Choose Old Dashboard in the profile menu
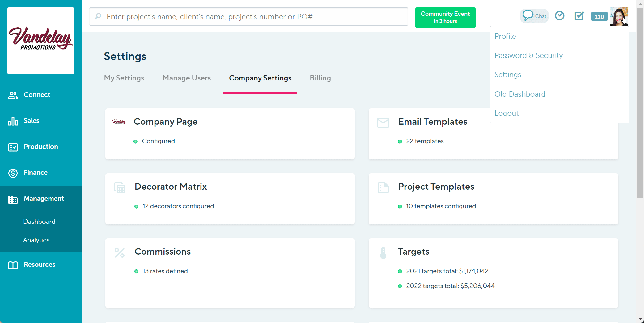Image resolution: width=644 pixels, height=323 pixels. point(520,94)
